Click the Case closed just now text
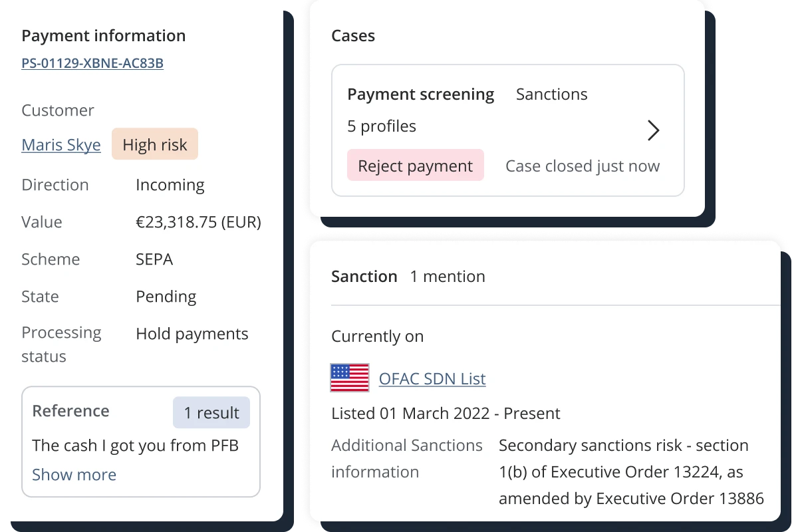The image size is (798, 532). coord(583,166)
